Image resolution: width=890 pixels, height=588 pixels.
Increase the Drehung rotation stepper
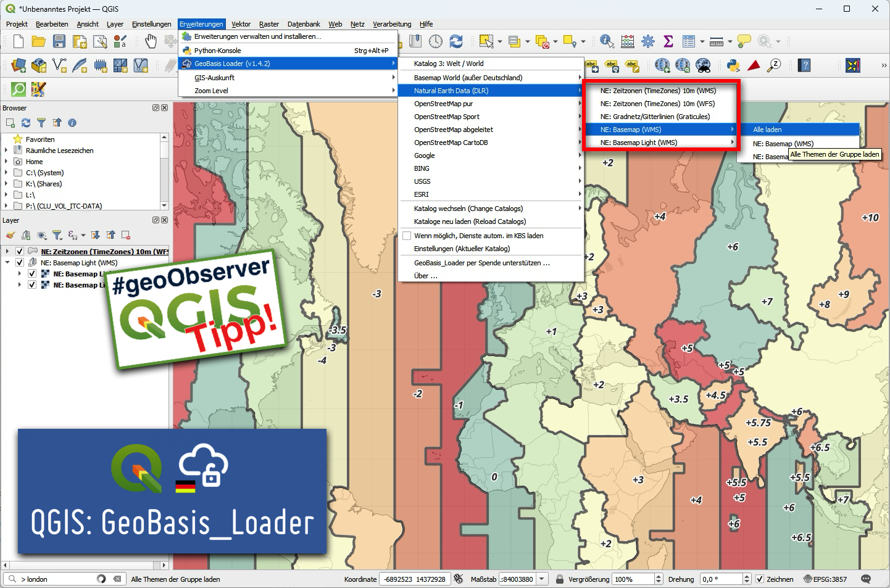tap(747, 576)
